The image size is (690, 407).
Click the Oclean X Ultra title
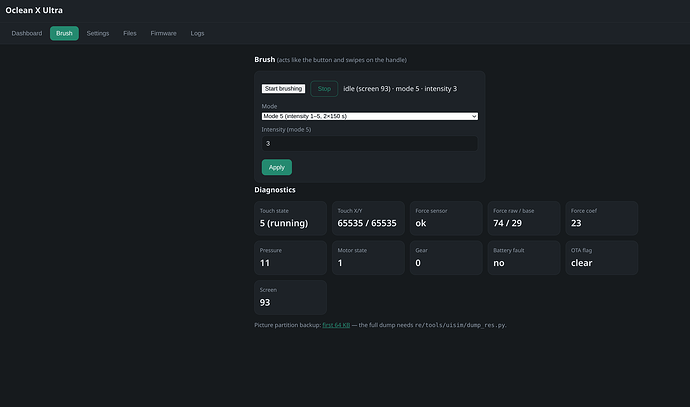pos(34,10)
